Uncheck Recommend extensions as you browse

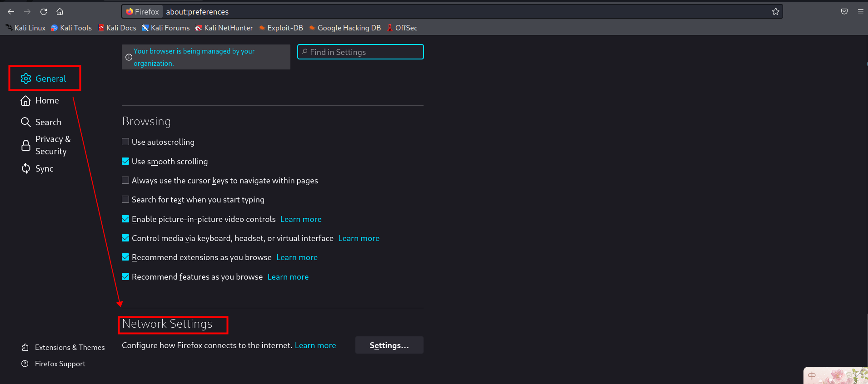(x=125, y=257)
